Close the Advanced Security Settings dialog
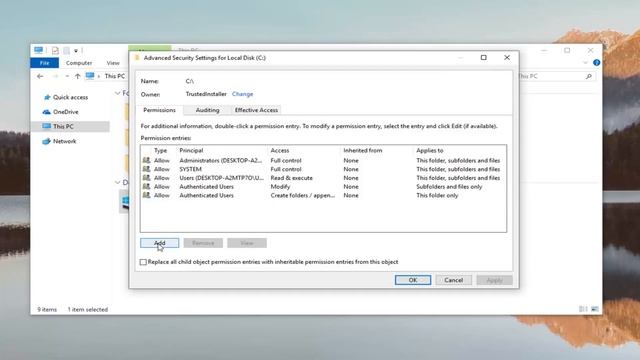This screenshot has width=640, height=360. tap(507, 58)
